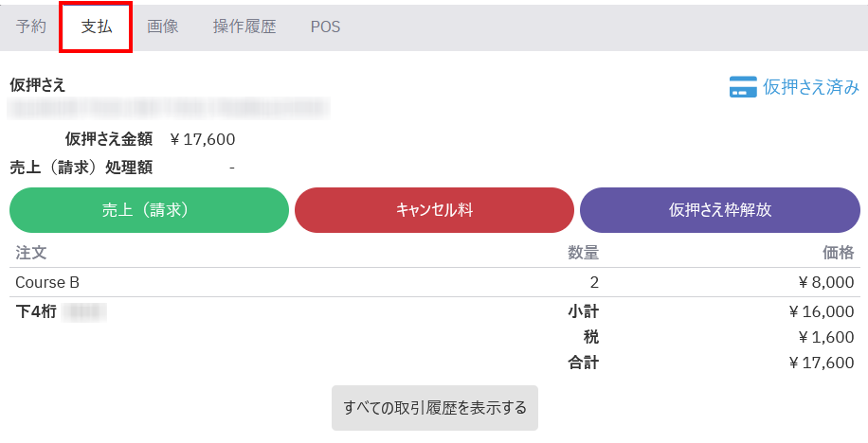Go to the POS tab

[325, 27]
